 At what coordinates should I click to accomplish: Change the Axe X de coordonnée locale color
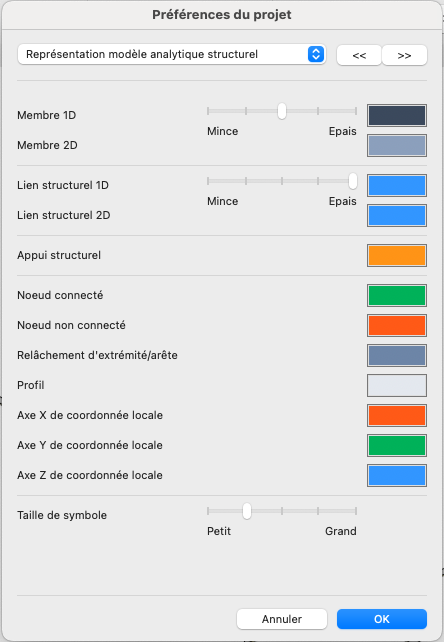click(x=396, y=415)
